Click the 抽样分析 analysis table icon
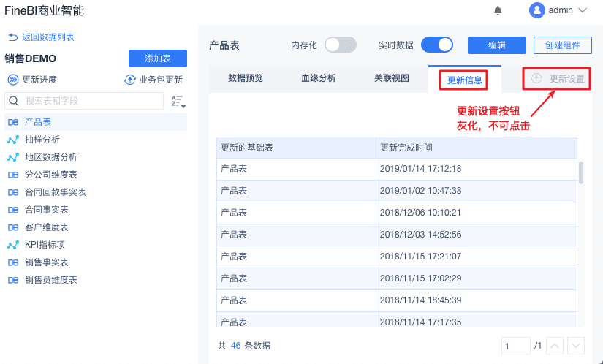 tap(13, 140)
